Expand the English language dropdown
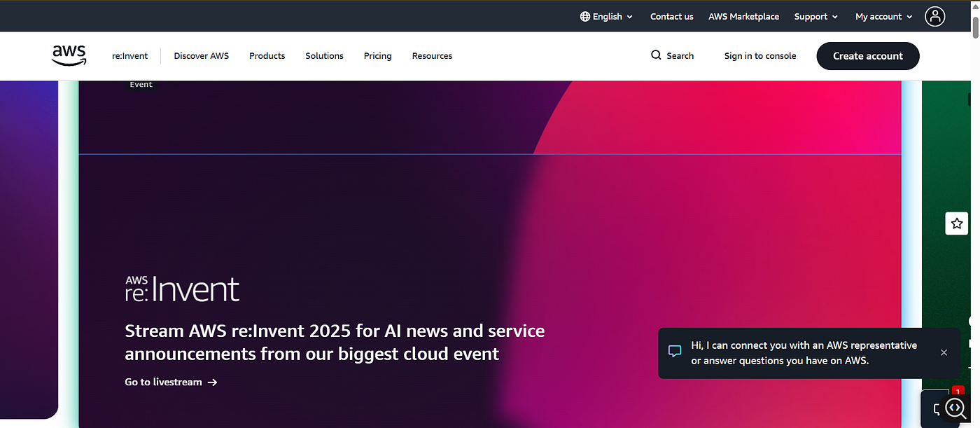Screen dimensions: 980x428 [606, 16]
